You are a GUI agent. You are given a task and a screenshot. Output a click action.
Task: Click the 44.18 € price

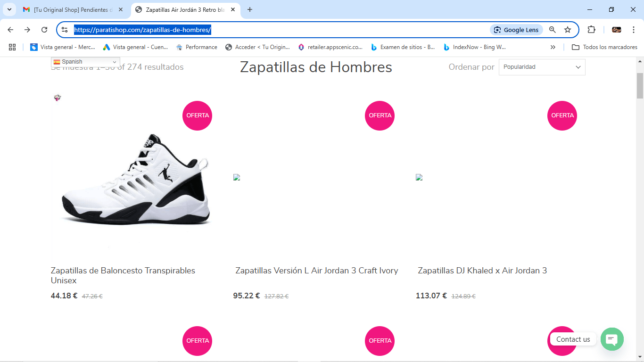(x=64, y=296)
